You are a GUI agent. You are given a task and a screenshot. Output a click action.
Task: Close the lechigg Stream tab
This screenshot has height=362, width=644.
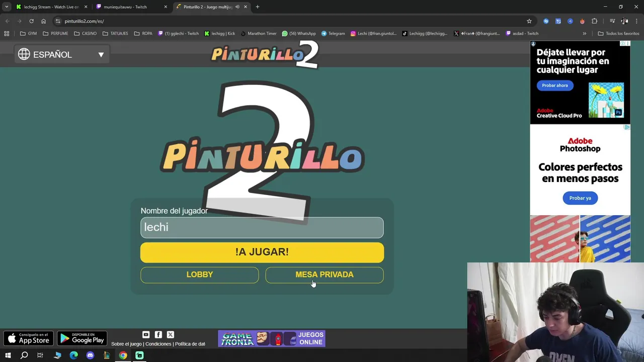pyautogui.click(x=86, y=7)
